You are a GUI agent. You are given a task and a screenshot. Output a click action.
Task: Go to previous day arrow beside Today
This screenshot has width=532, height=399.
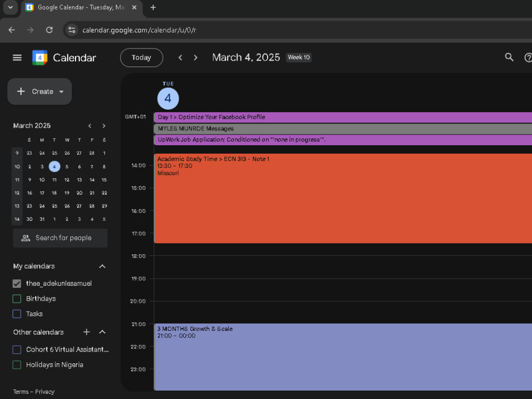(x=180, y=57)
